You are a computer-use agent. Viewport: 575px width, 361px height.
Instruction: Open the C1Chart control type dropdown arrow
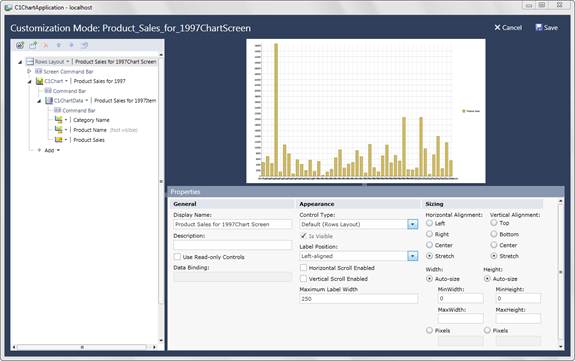[x=66, y=81]
